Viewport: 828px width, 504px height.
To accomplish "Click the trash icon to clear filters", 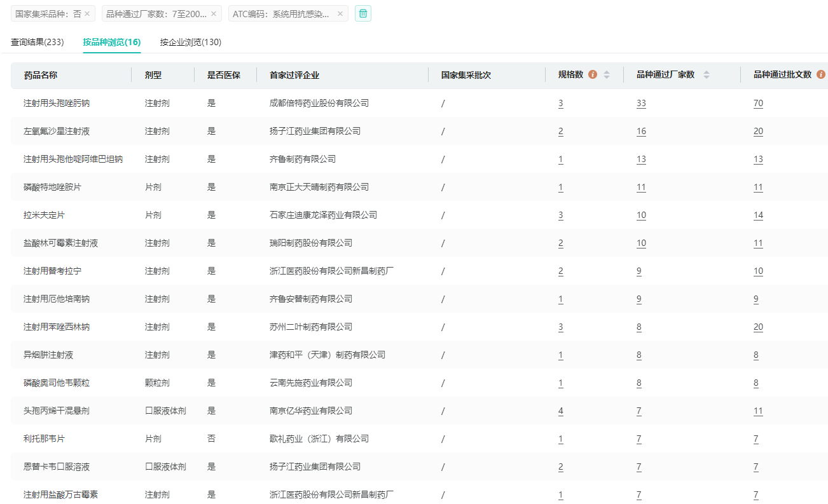I will [363, 13].
